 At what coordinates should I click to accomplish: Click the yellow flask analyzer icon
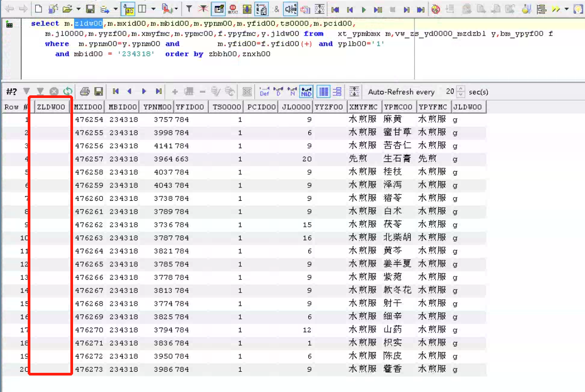click(526, 9)
